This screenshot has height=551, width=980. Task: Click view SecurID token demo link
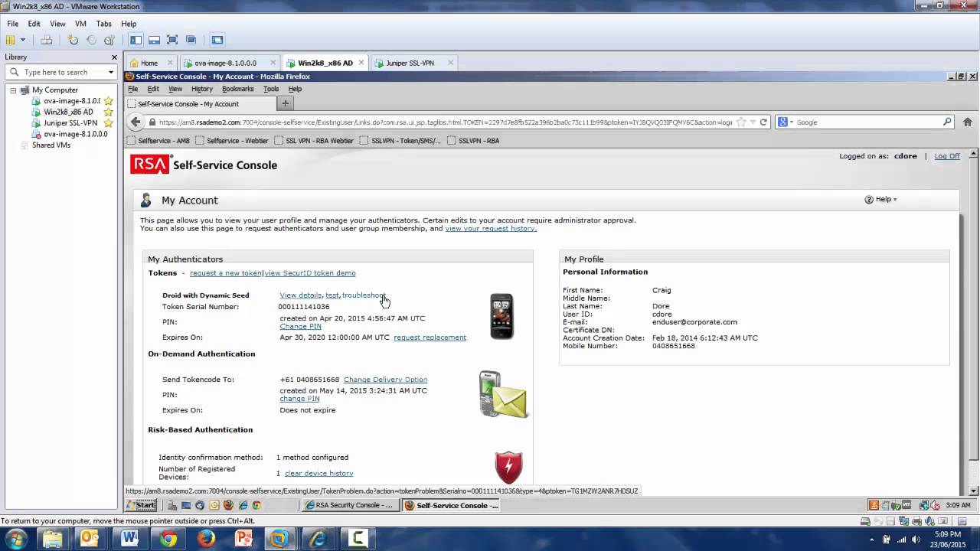point(310,273)
